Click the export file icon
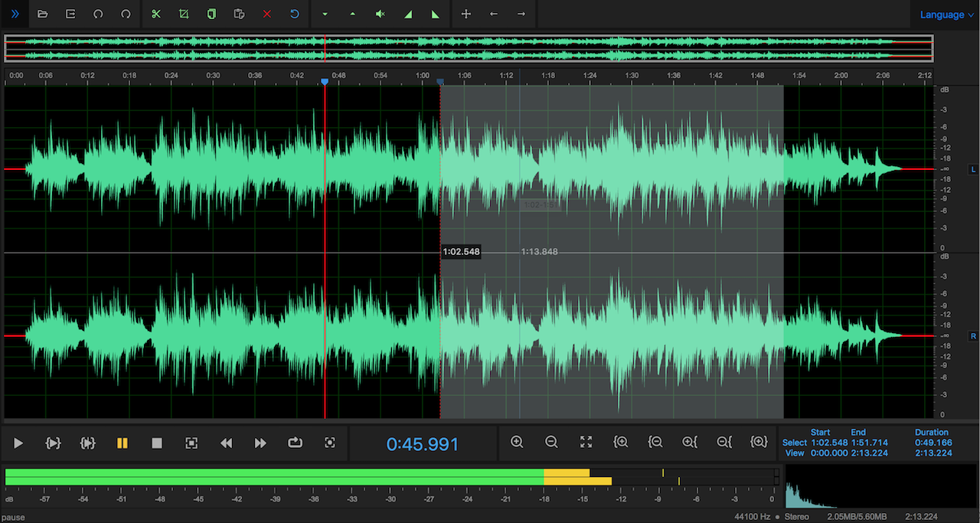Screen dimensions: 980x523 70,14
